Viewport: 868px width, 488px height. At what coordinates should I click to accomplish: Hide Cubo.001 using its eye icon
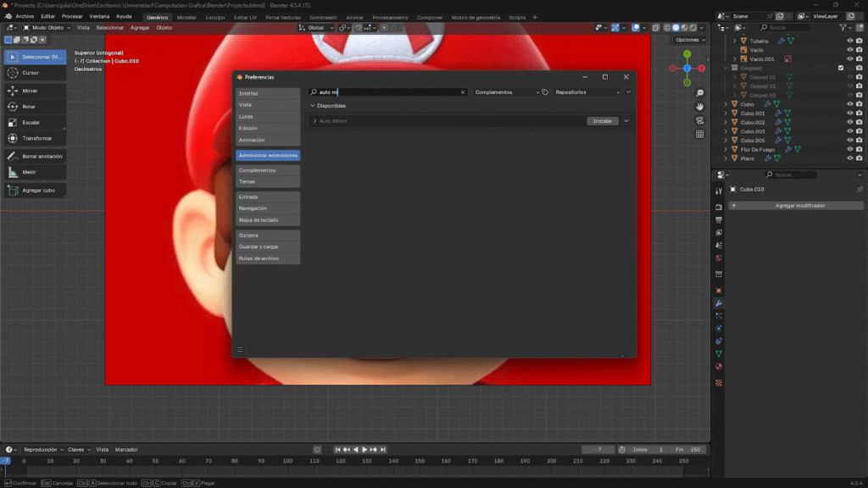click(x=849, y=113)
